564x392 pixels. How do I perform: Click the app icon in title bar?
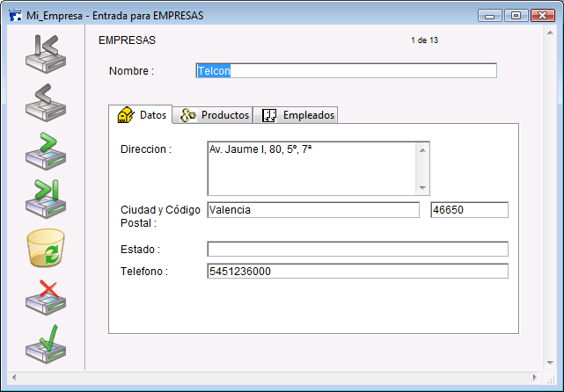16,16
